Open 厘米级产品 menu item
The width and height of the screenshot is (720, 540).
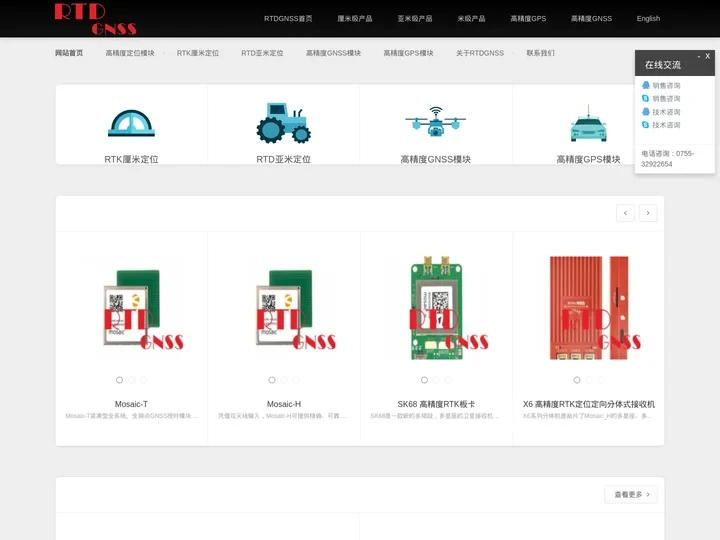click(x=354, y=19)
